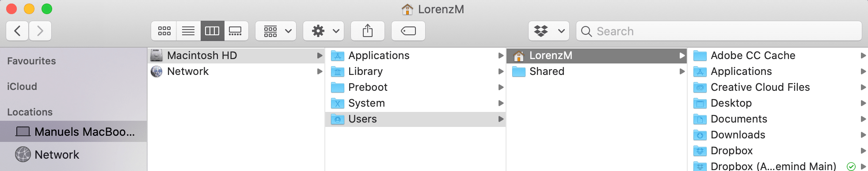Go back with the left arrow button
The height and width of the screenshot is (171, 868).
[18, 31]
